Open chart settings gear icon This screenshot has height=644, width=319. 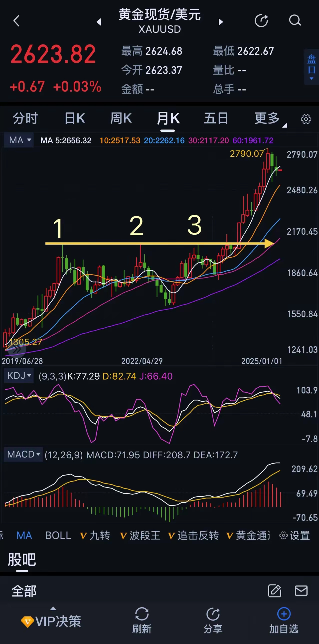coord(306,119)
